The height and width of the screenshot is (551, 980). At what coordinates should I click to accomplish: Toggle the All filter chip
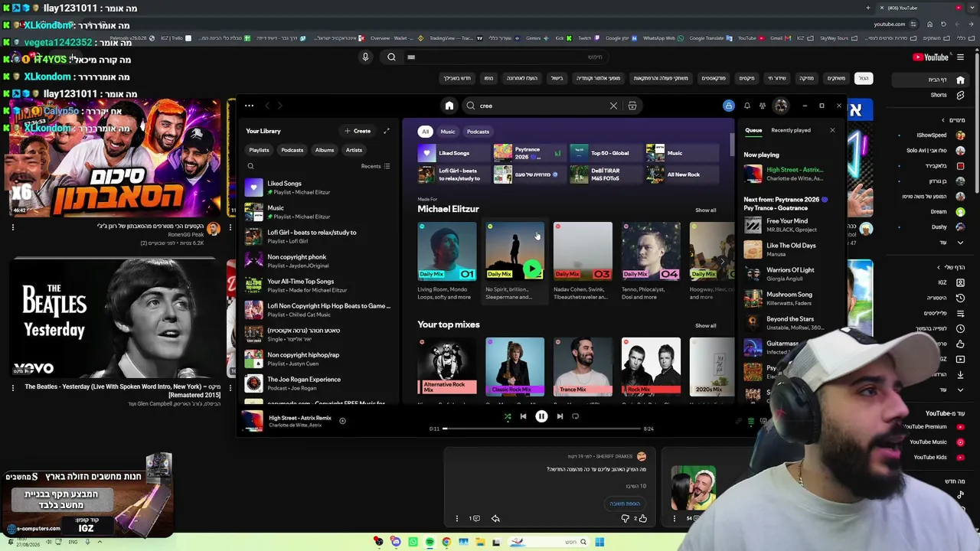pos(425,131)
